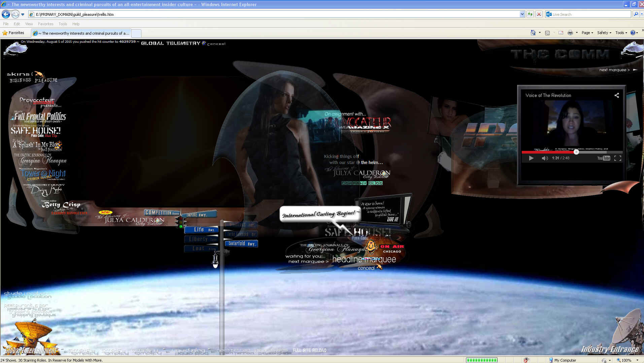Click the magnifier Search button
Image resolution: width=644 pixels, height=363 pixels.
click(635, 14)
